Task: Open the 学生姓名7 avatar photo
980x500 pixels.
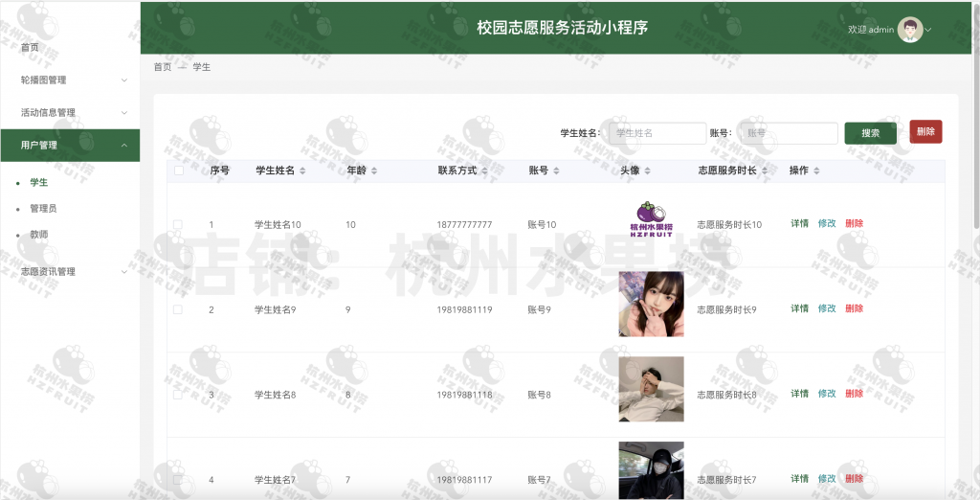Action: tap(651, 470)
